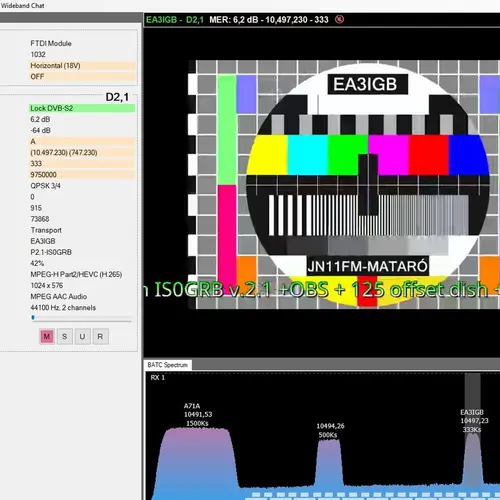
Task: Toggle the Horizontal (18V) polarization field
Action: pos(83,65)
